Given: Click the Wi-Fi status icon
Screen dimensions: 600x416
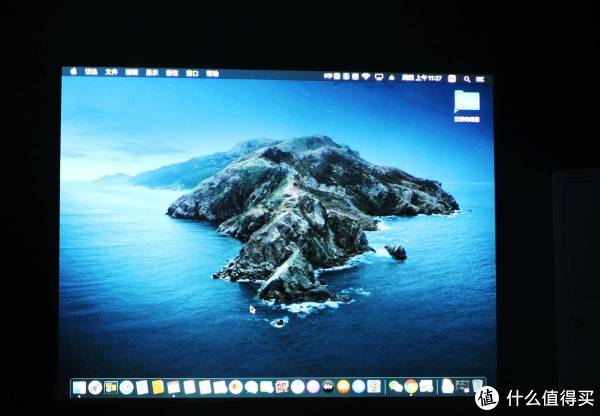Looking at the screenshot, I should coord(366,77).
